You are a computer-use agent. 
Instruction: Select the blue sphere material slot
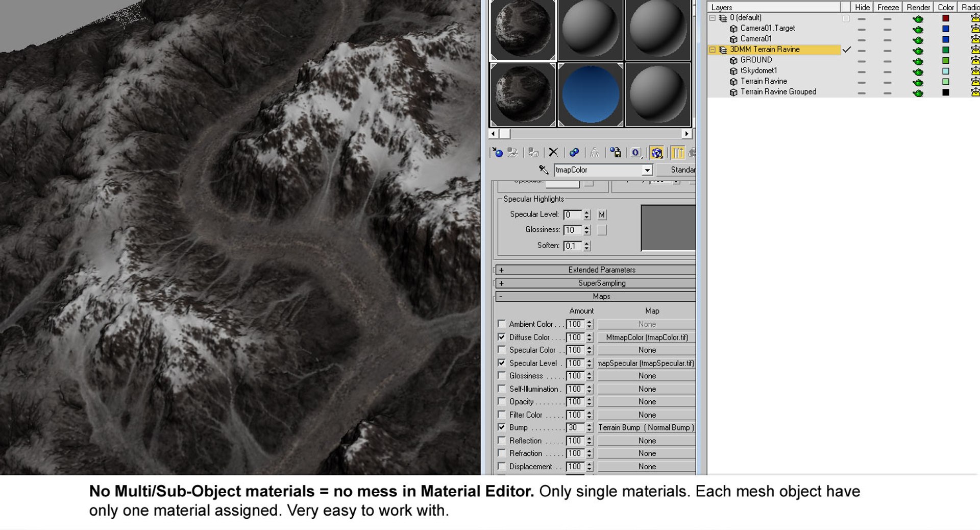tap(591, 94)
